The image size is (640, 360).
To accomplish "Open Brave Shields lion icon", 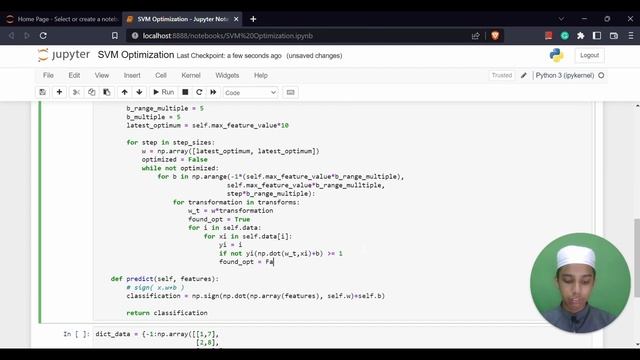I will point(495,36).
